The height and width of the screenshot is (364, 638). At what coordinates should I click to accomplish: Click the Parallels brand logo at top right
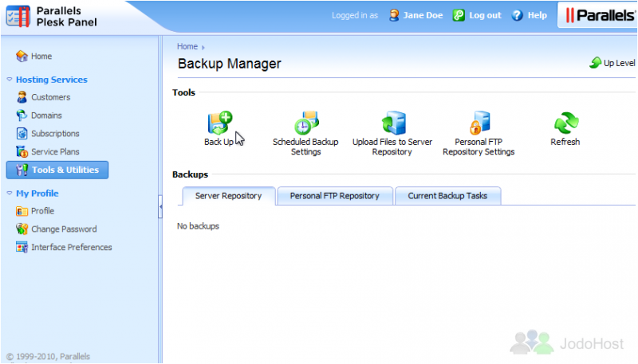point(600,15)
